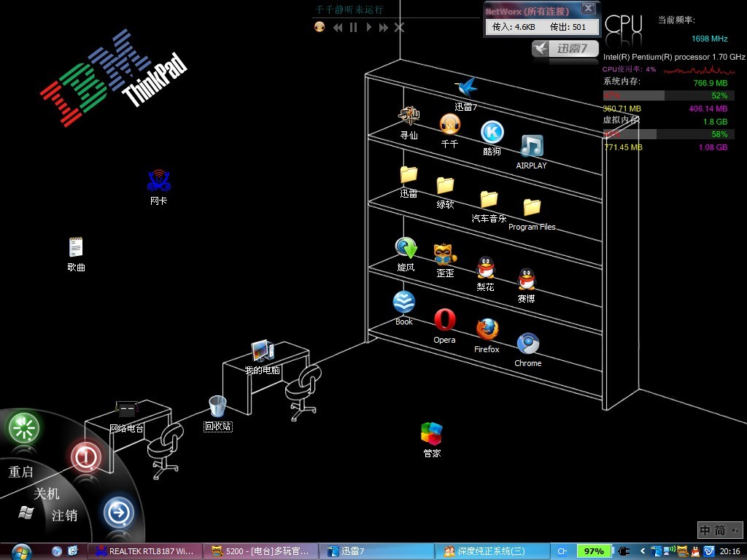The image size is (747, 560).
Task: Choose 重启 in the corner menu
Action: (x=21, y=472)
